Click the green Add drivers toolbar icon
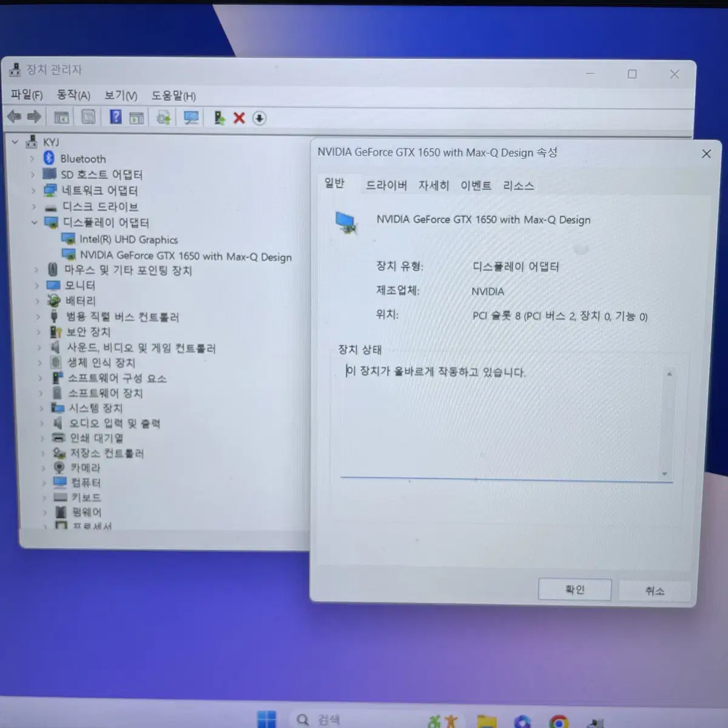 [219, 118]
